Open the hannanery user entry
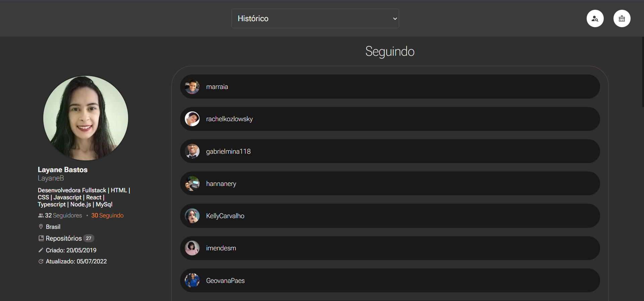Viewport: 644px width, 301px height. click(x=390, y=184)
